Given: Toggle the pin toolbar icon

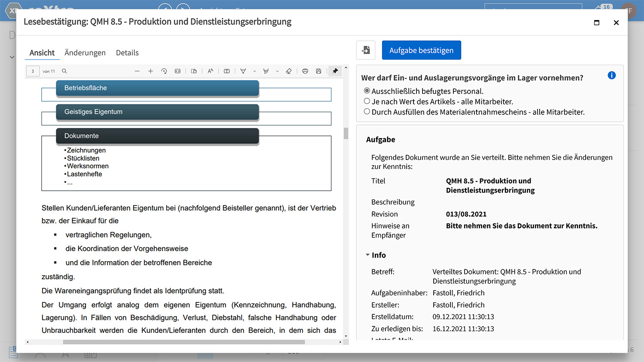Looking at the screenshot, I should 335,71.
